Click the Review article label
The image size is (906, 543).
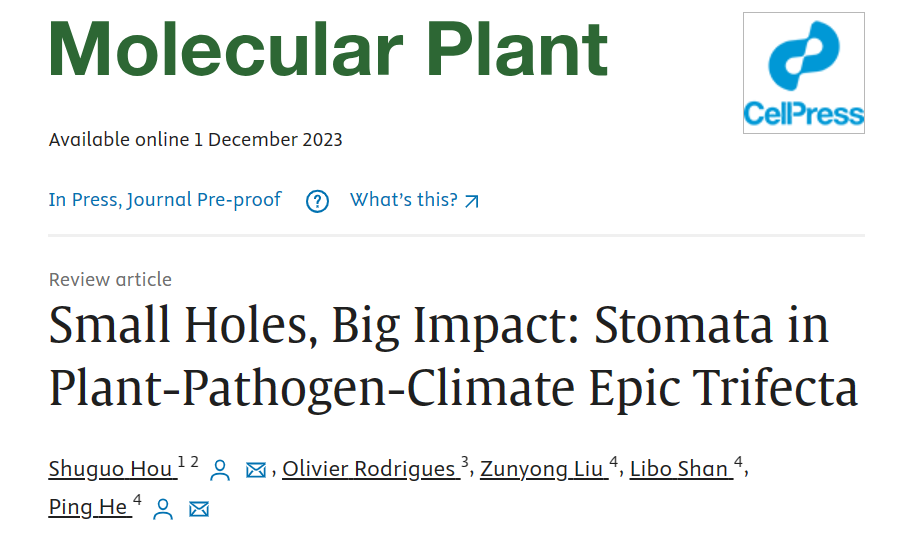110,280
